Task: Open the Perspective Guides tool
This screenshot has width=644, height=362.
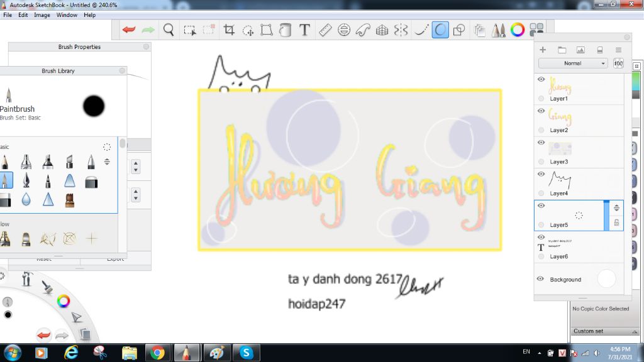Action: (382, 30)
